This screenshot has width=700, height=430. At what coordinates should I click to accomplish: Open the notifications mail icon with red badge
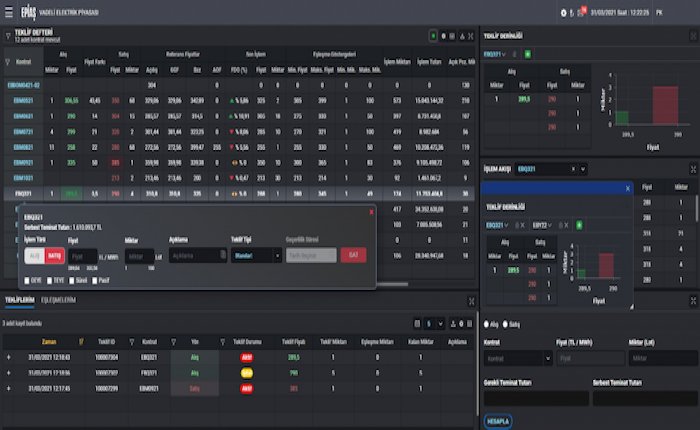click(x=580, y=12)
